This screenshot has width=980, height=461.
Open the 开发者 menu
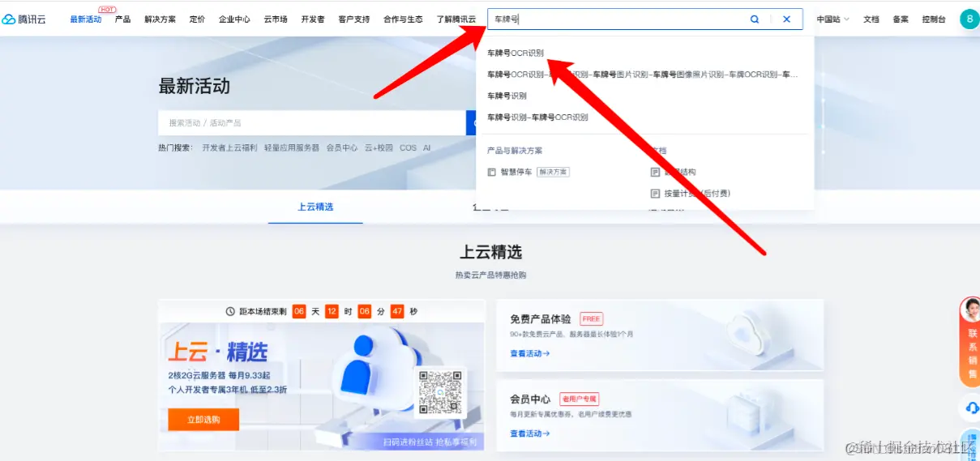pyautogui.click(x=313, y=19)
